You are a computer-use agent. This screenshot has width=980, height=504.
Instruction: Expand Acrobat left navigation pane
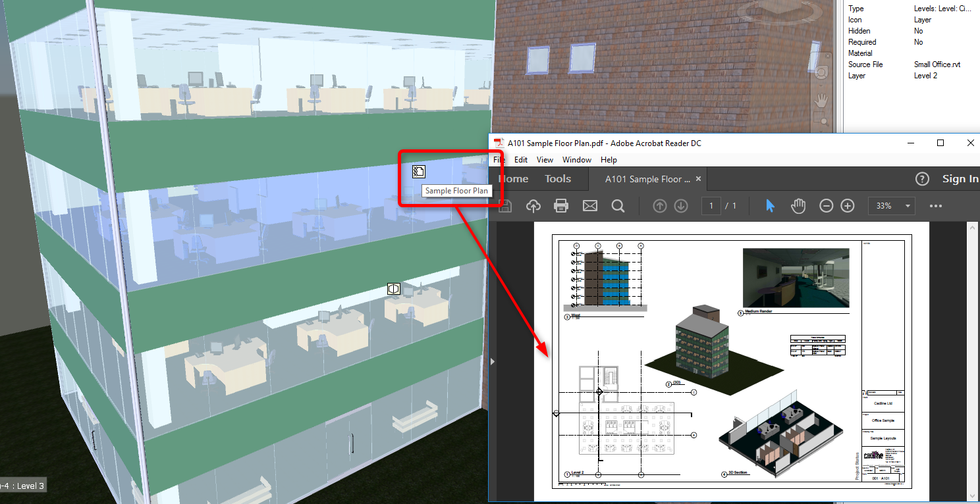pos(492,361)
